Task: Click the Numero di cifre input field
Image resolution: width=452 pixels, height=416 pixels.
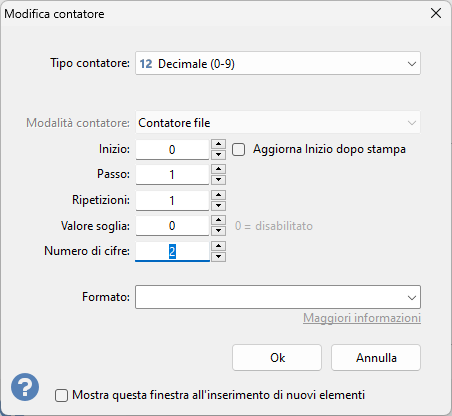Action: (172, 251)
